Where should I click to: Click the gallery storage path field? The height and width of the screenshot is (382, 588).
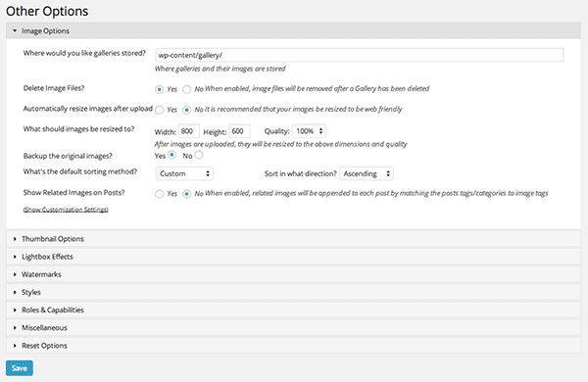(x=360, y=55)
